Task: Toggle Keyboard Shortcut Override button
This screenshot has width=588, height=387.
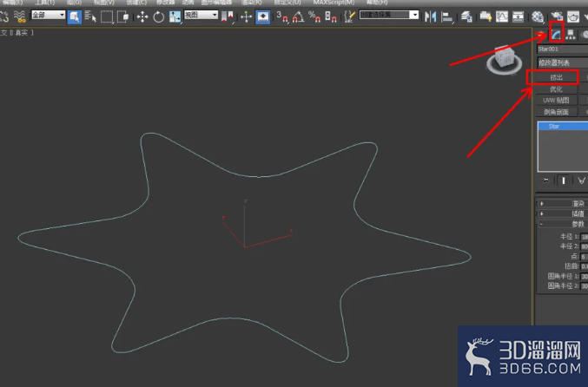Action: click(263, 16)
